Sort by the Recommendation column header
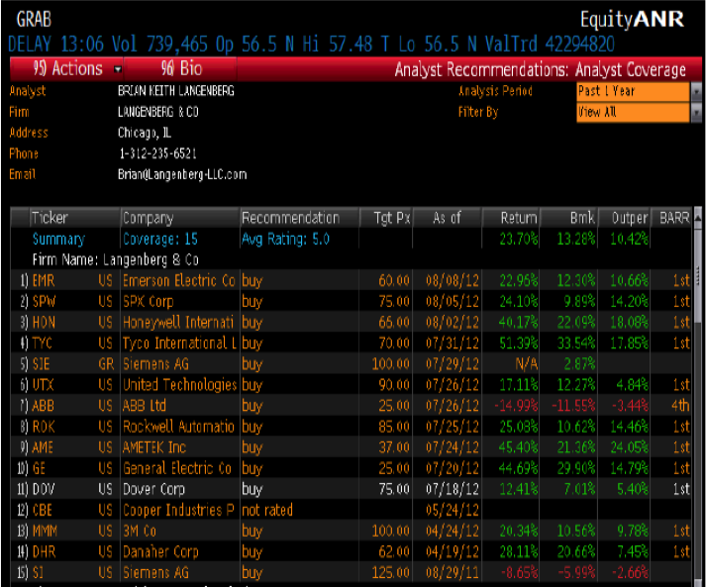706x588 pixels. coord(299,218)
